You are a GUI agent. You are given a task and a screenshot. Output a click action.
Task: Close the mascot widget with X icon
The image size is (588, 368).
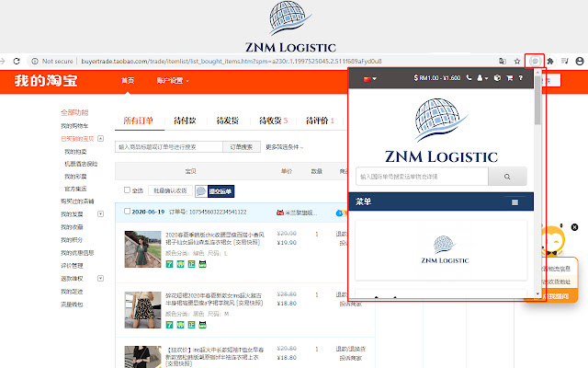point(574,227)
